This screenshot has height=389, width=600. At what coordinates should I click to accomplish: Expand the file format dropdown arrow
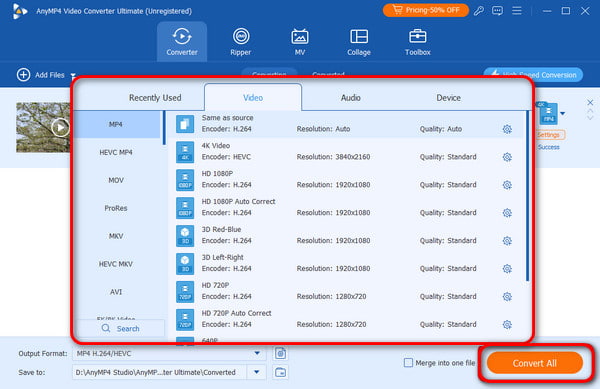click(562, 114)
